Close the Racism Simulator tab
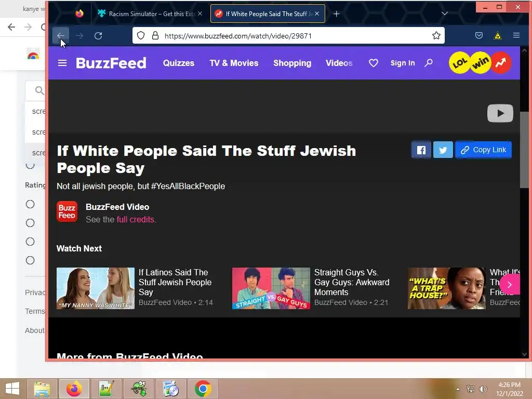This screenshot has width=532, height=399. pyautogui.click(x=200, y=14)
